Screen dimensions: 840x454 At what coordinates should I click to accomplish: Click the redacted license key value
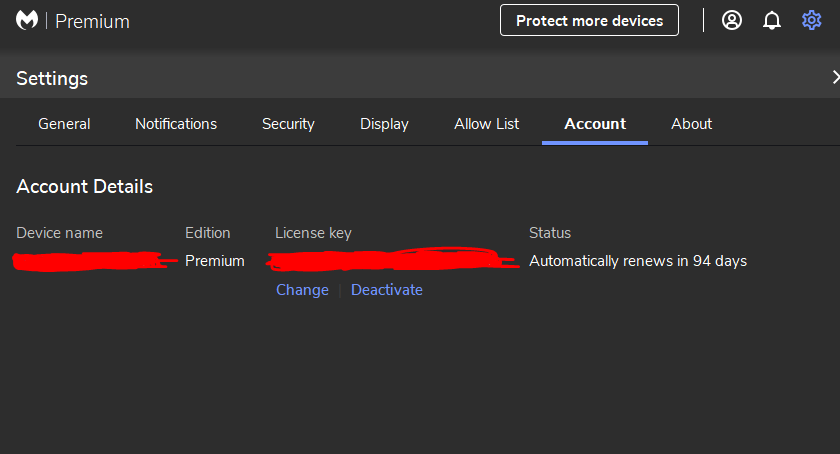click(390, 261)
